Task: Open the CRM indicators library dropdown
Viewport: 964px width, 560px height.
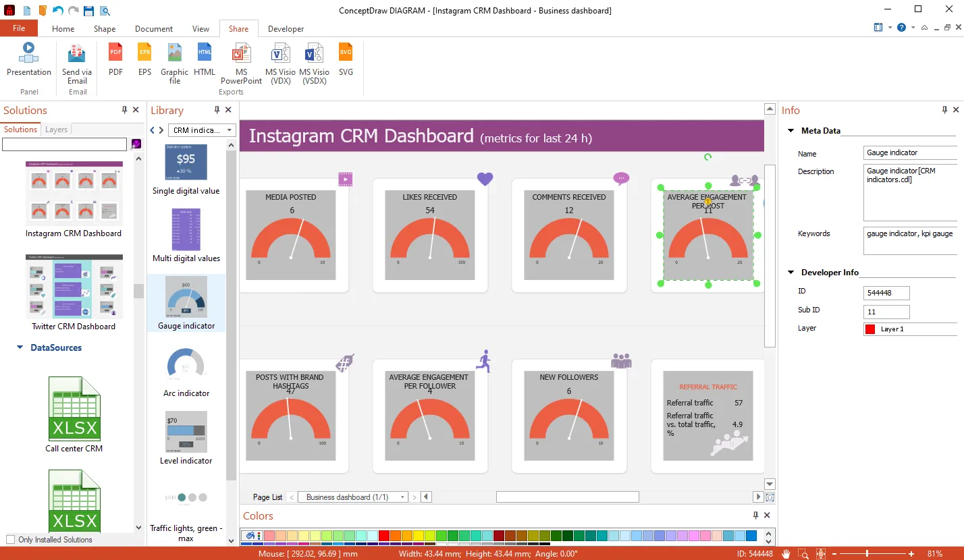Action: [228, 130]
